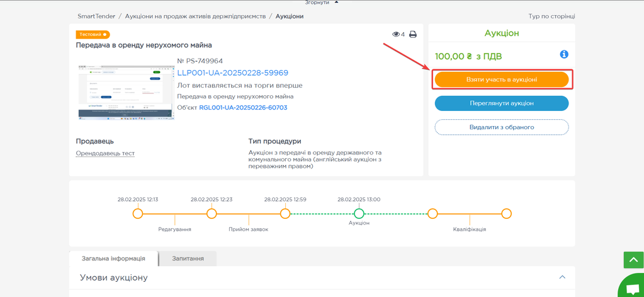Open the chat bubble widget
This screenshot has height=297, width=644.
[x=631, y=288]
